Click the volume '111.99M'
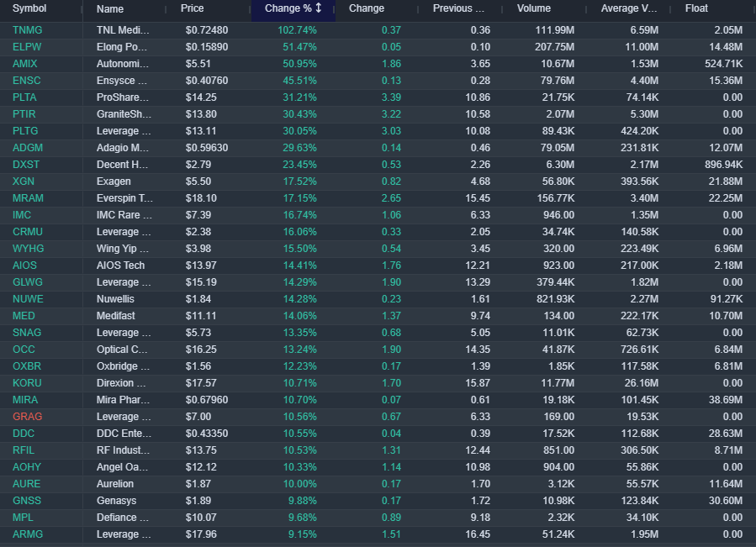This screenshot has height=547, width=756. [x=554, y=30]
